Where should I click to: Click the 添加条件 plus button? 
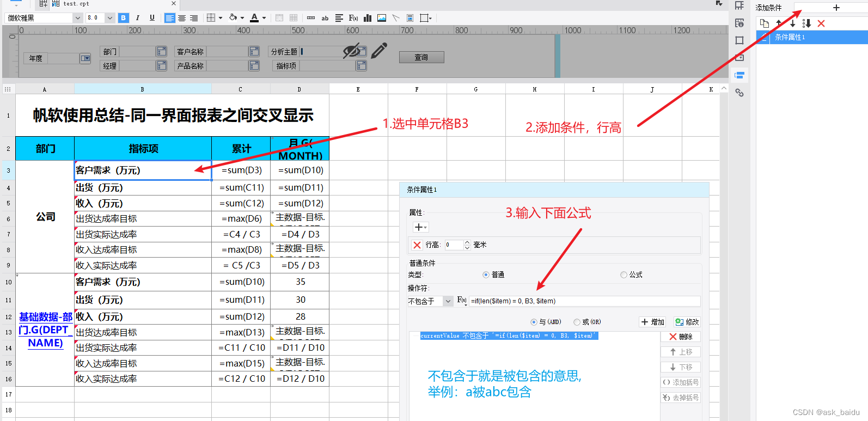836,8
